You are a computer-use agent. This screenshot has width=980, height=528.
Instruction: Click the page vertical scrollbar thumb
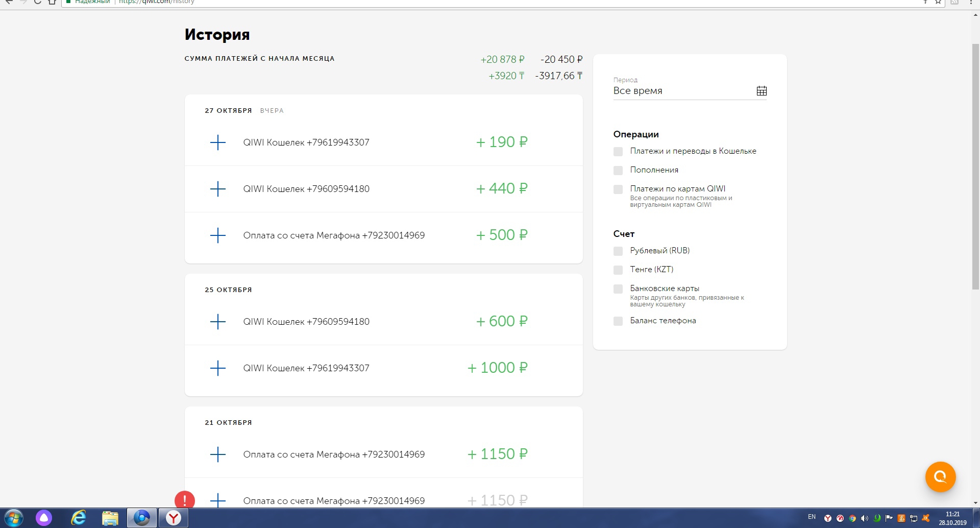coord(975,166)
